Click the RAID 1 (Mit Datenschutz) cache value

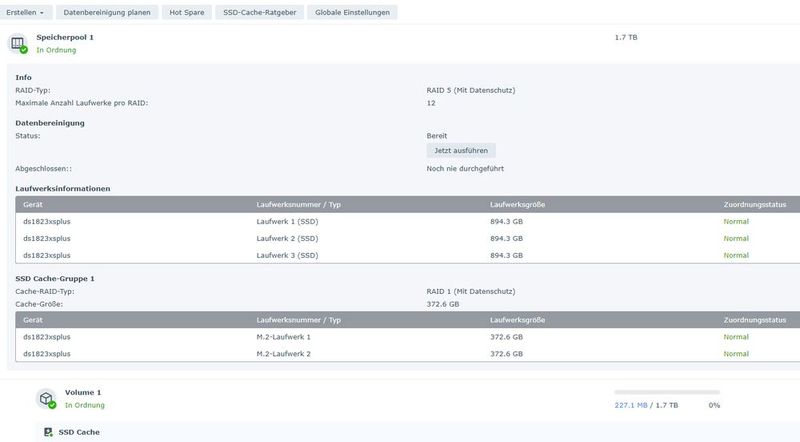pos(471,291)
